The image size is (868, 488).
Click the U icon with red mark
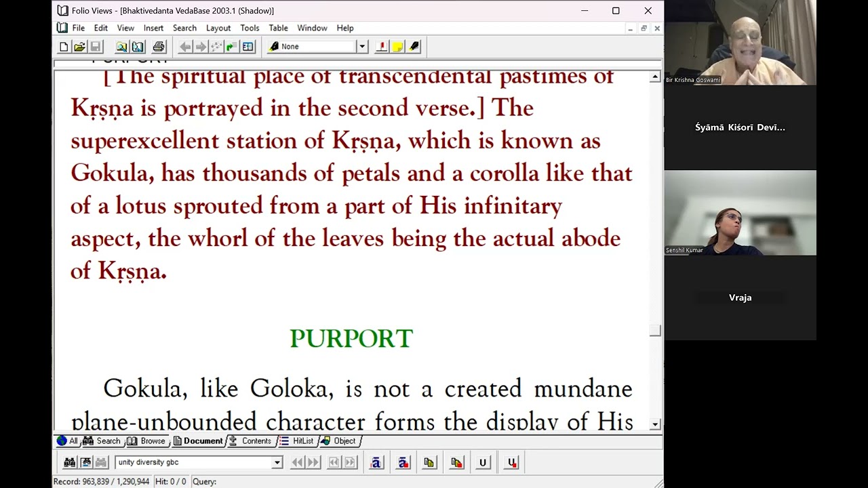coord(512,462)
